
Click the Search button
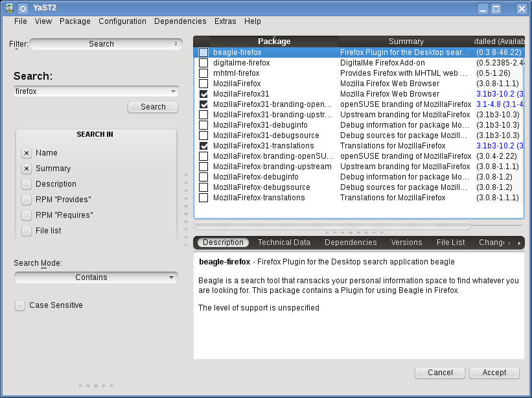point(153,107)
